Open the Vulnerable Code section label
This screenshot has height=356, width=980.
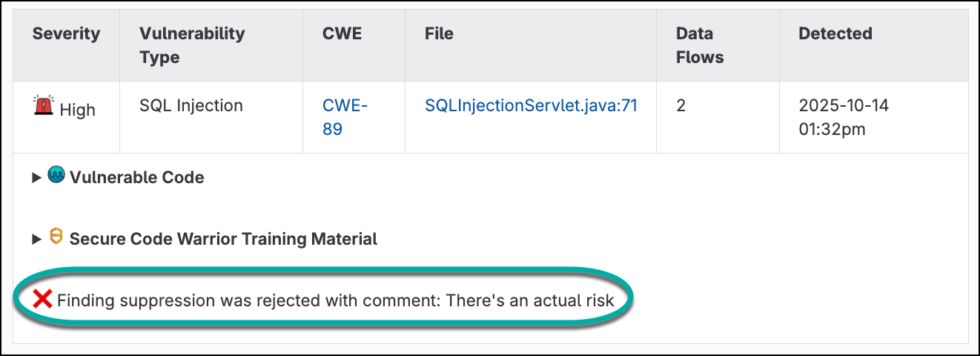tap(136, 178)
